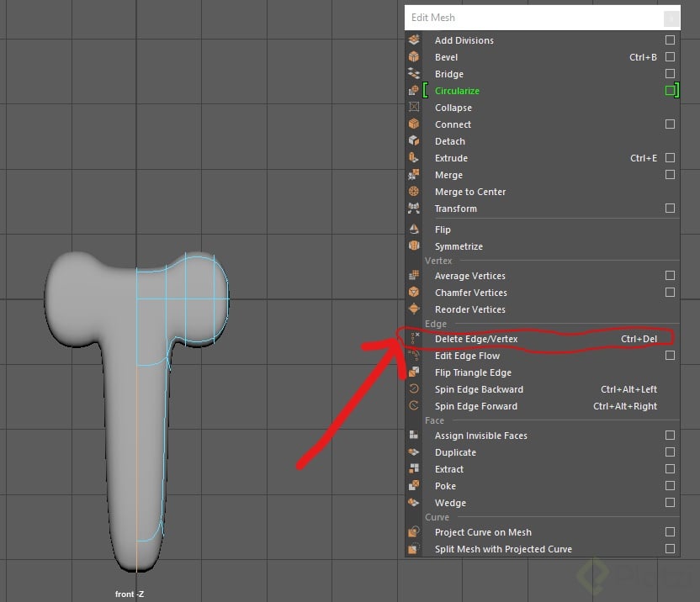Click the Reorder Vertices icon
Screen dimensions: 700x602
coord(414,309)
